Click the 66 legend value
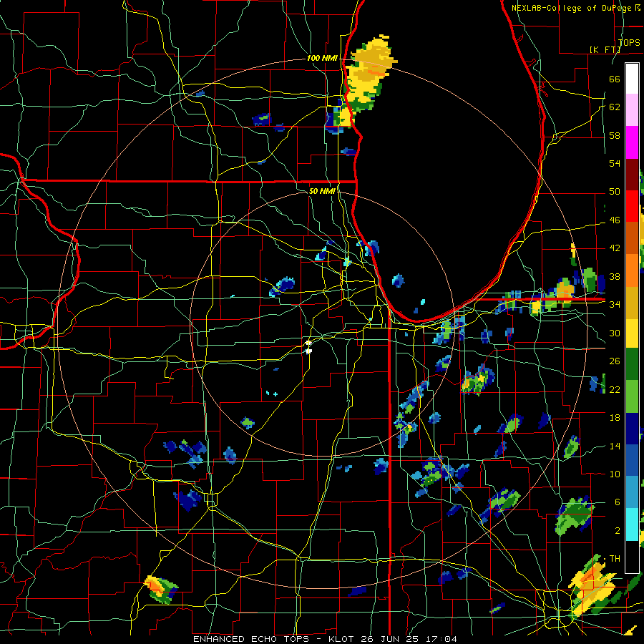644x644 pixels. pyautogui.click(x=615, y=79)
